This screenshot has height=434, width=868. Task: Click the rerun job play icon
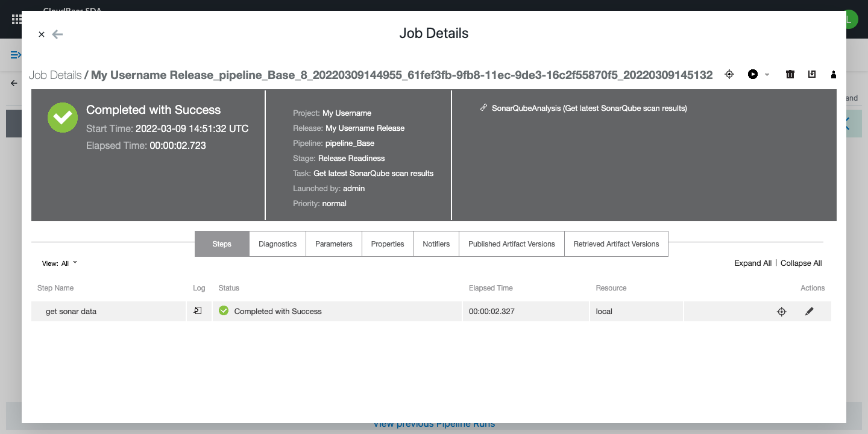pos(752,74)
